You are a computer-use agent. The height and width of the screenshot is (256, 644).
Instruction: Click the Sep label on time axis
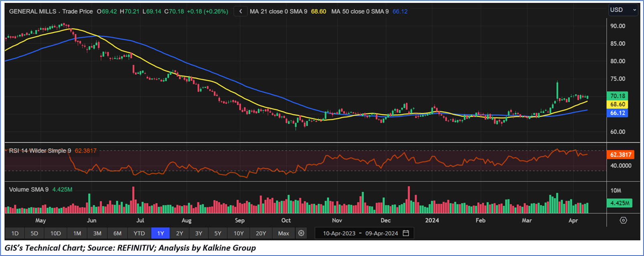pos(239,220)
